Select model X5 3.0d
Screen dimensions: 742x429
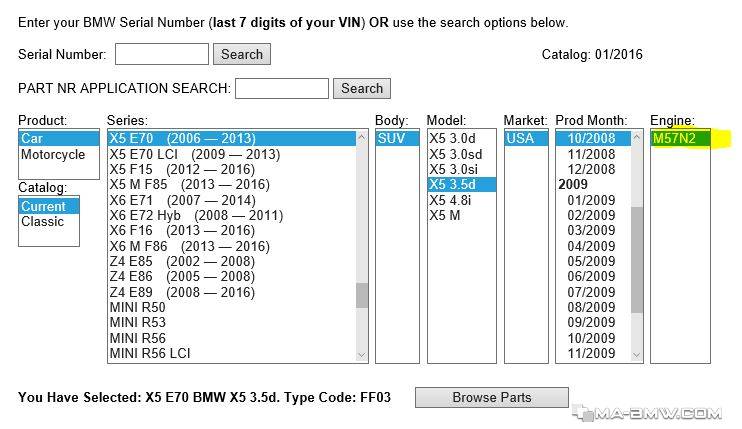461,138
